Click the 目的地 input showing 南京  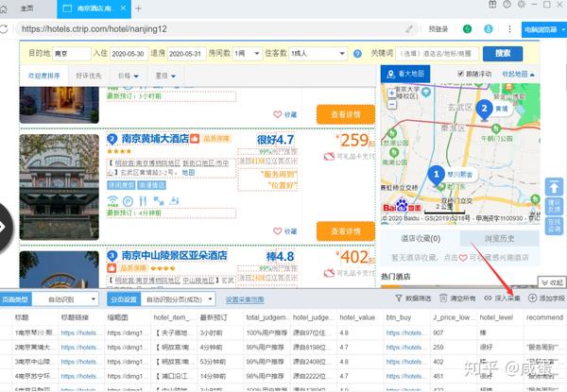click(x=72, y=54)
